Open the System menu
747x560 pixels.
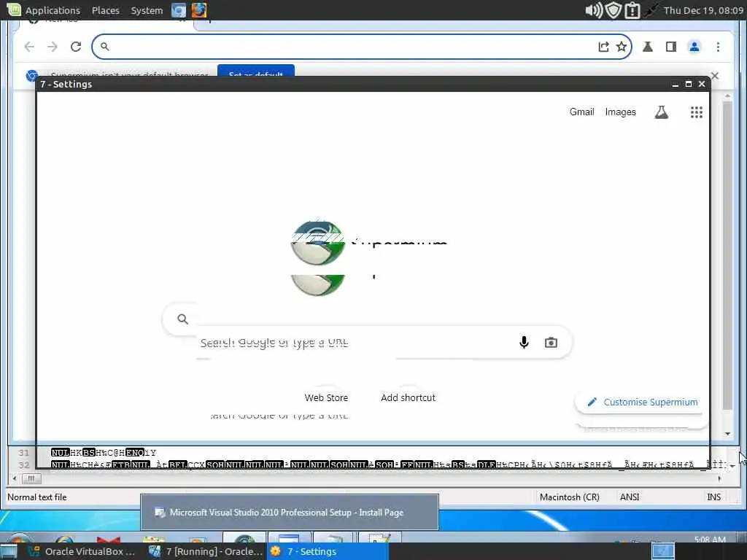[x=147, y=10]
